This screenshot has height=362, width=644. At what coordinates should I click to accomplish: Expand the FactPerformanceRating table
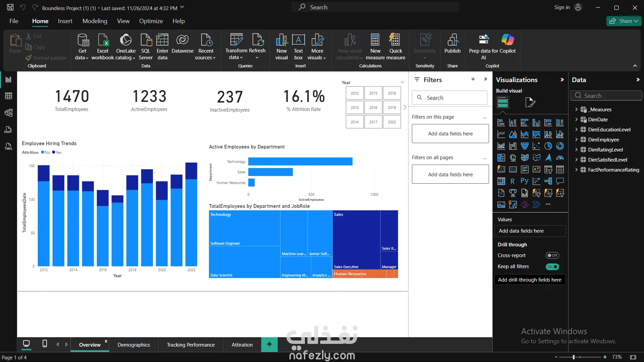click(x=576, y=170)
